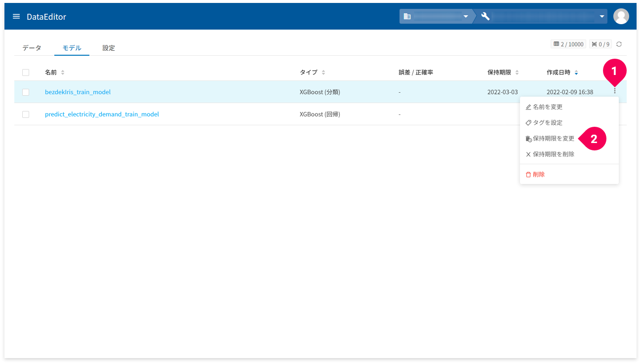Open the predict_electricity_demand_train_model link
641x364 pixels.
102,114
